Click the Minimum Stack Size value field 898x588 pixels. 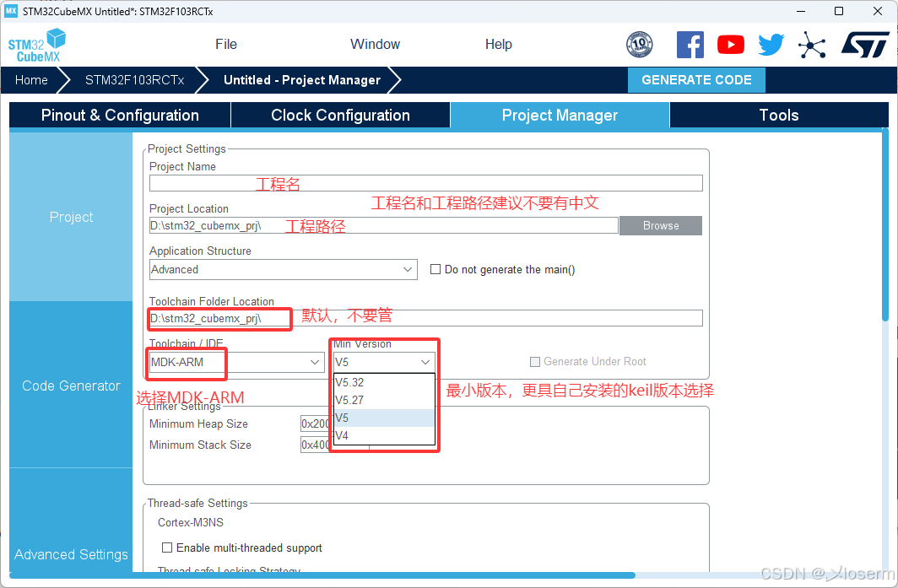coord(316,445)
